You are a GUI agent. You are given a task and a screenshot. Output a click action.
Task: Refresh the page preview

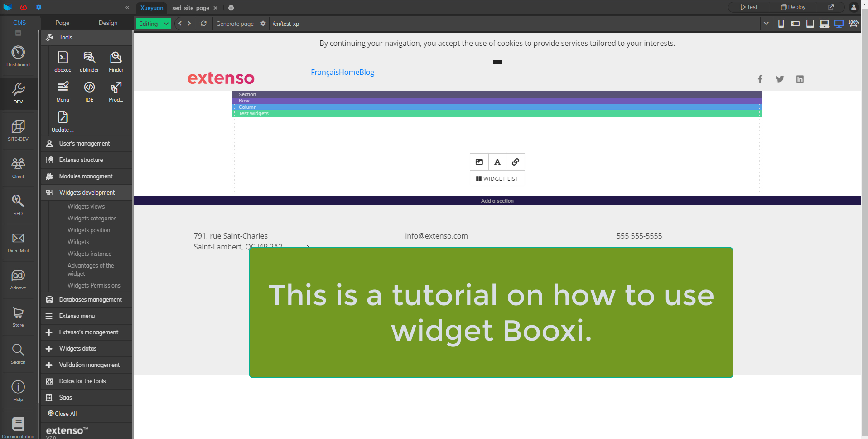tap(204, 24)
